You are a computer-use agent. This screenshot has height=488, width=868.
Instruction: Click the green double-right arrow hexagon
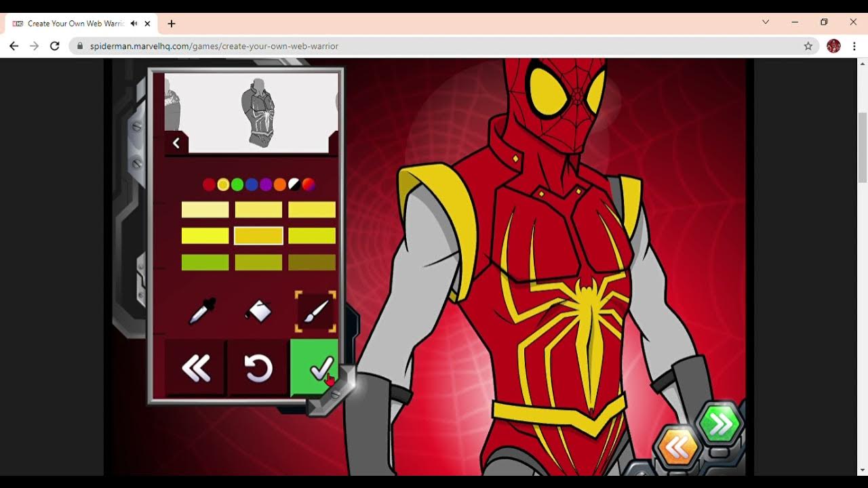click(720, 425)
